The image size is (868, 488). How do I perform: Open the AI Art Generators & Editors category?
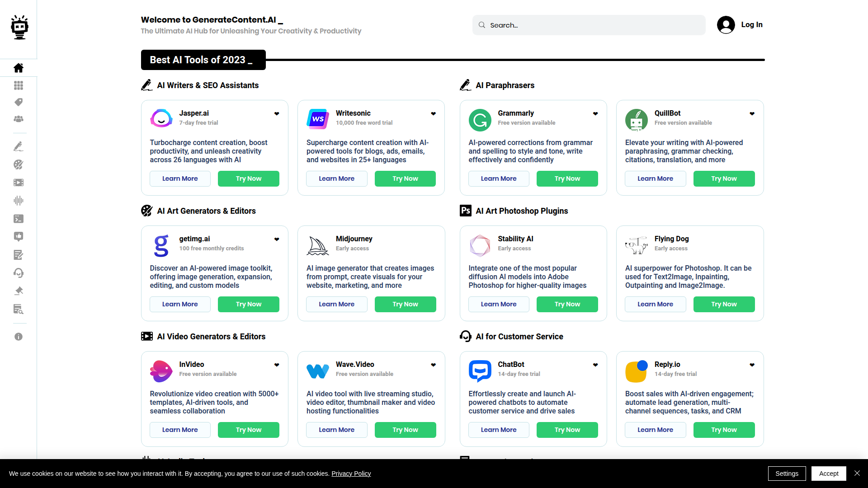click(206, 211)
